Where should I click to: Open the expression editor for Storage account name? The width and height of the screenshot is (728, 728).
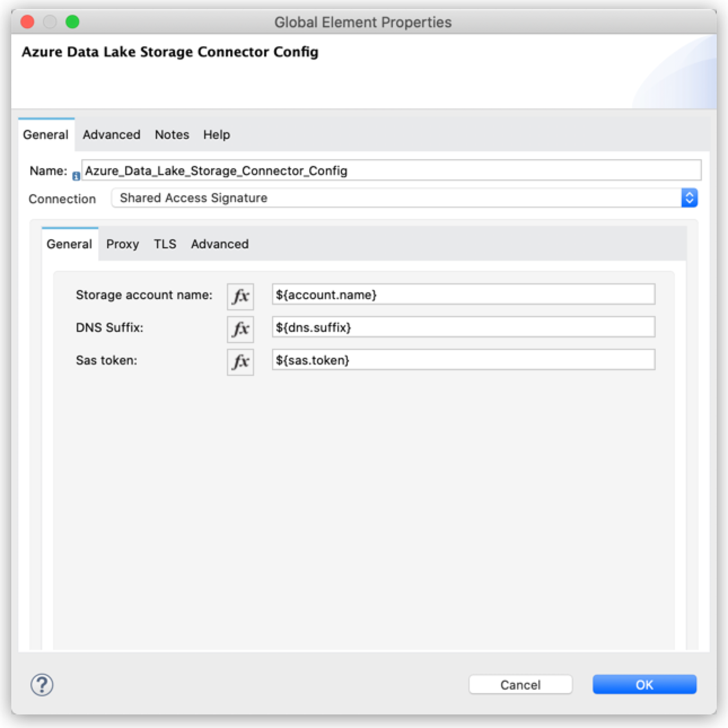tap(240, 295)
